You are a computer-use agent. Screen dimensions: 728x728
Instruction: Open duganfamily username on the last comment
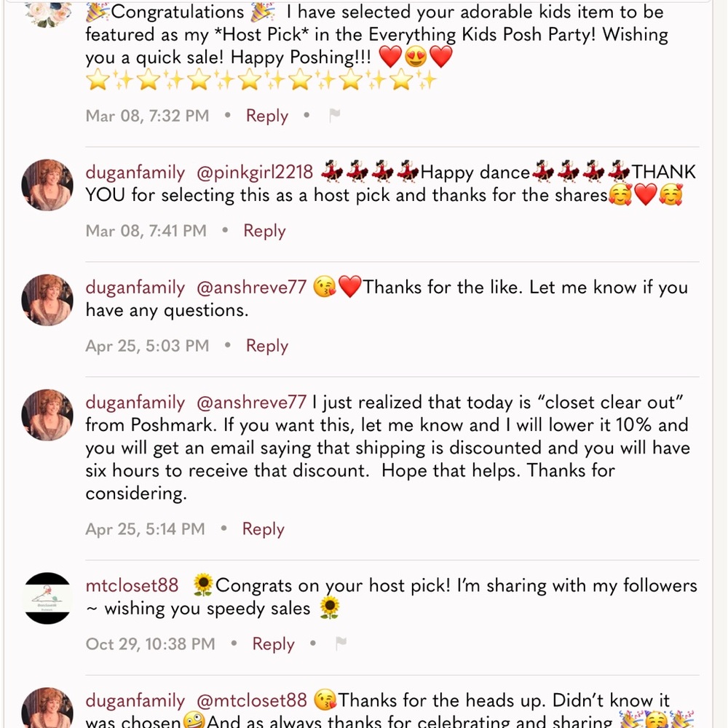click(135, 701)
